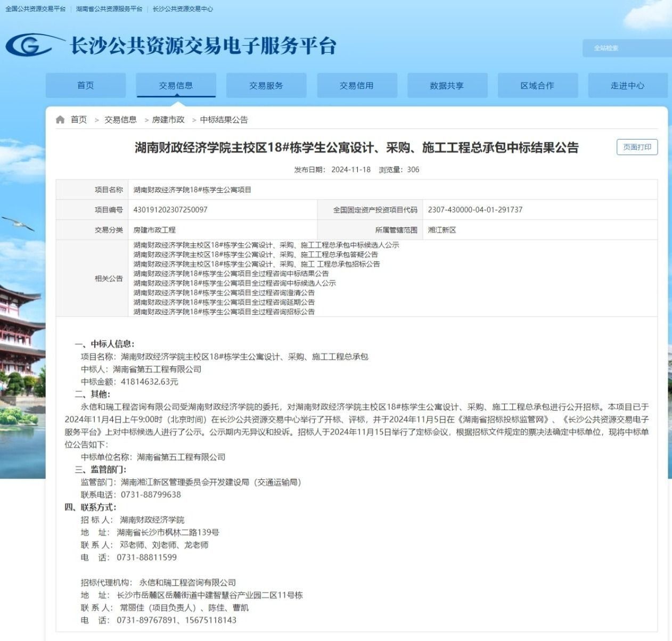Open the 总承包答疑公告 related link
672x641 pixels.
point(256,255)
